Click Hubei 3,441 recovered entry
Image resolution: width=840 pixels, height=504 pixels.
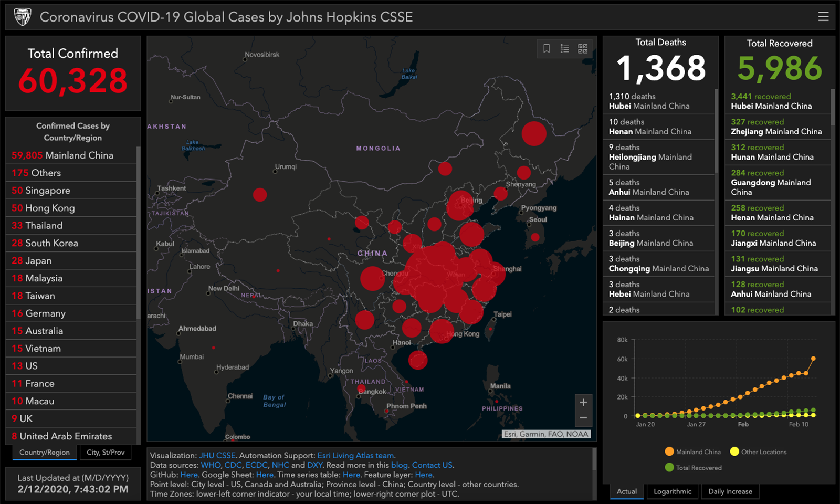778,101
